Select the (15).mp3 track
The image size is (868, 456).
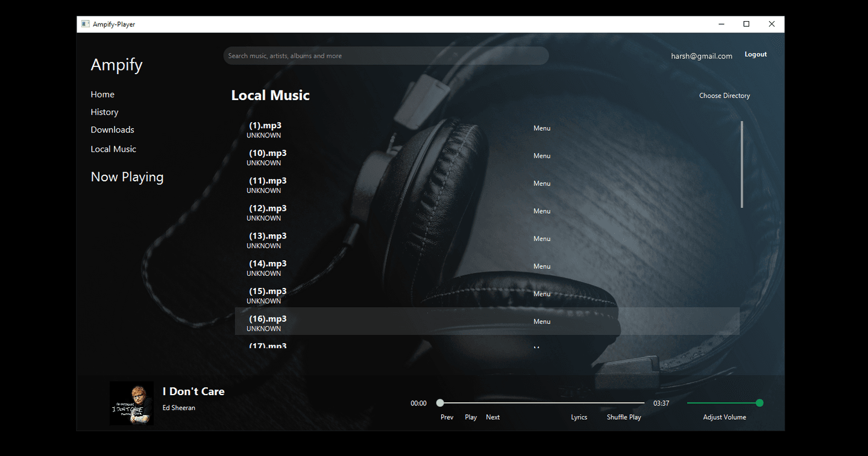pos(487,294)
